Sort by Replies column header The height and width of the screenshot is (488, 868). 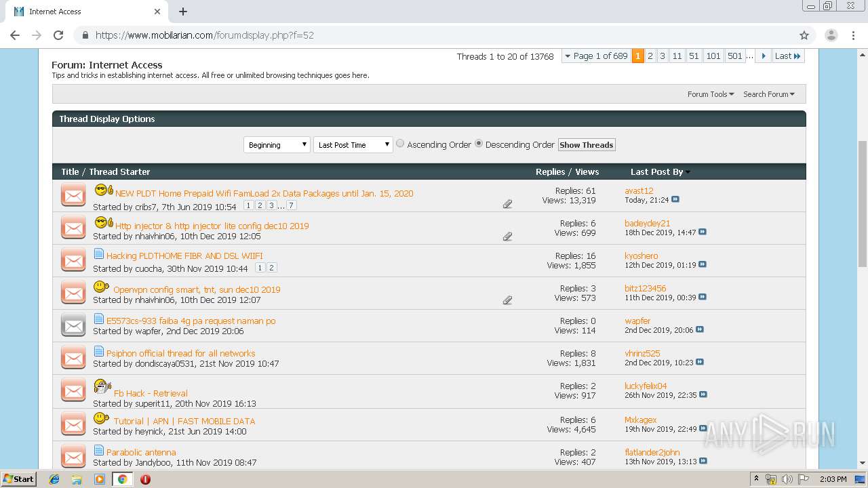point(550,172)
